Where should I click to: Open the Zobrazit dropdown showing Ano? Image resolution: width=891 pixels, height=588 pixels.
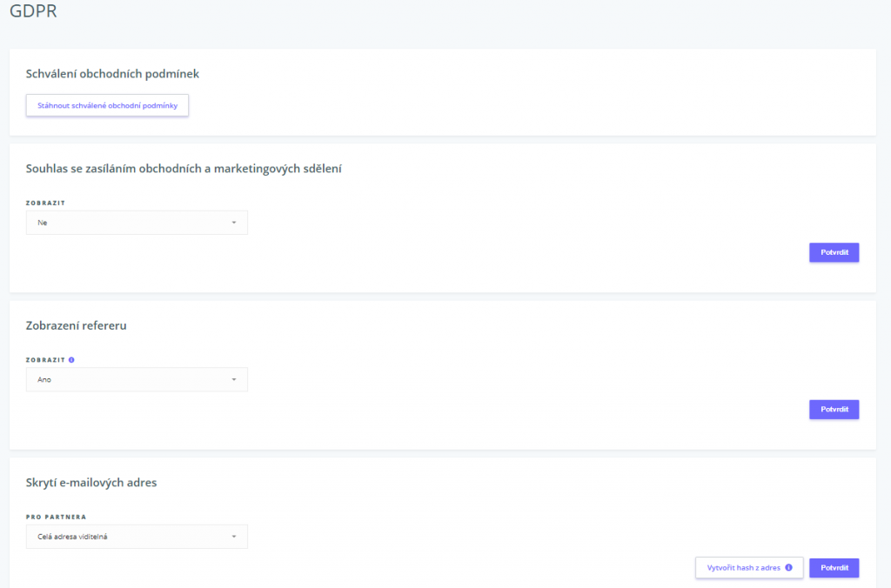coord(137,379)
